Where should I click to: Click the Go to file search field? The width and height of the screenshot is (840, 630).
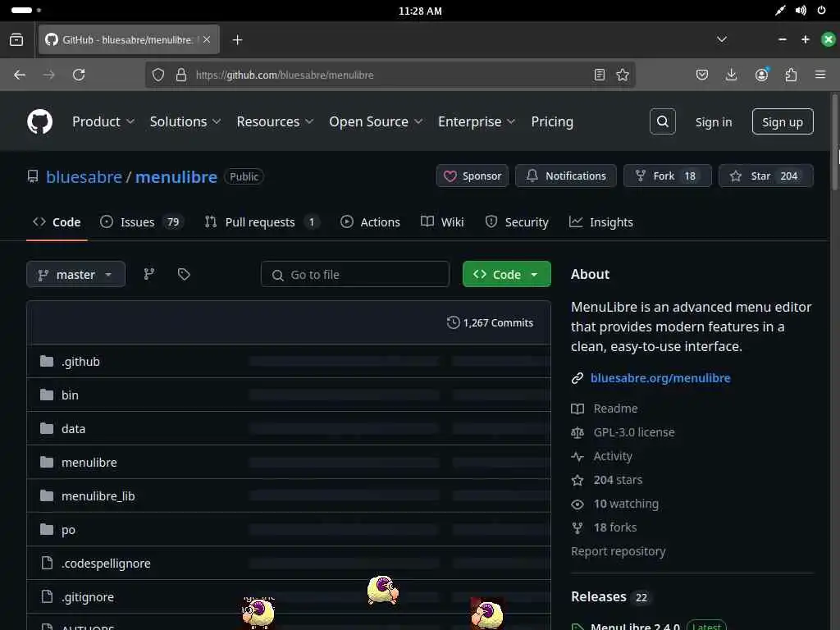pyautogui.click(x=354, y=274)
